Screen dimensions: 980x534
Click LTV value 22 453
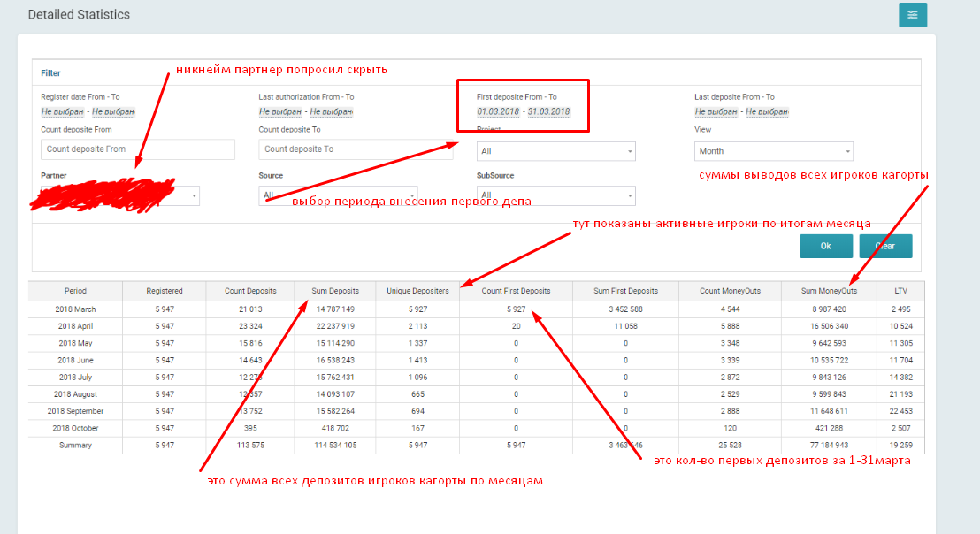pyautogui.click(x=900, y=411)
